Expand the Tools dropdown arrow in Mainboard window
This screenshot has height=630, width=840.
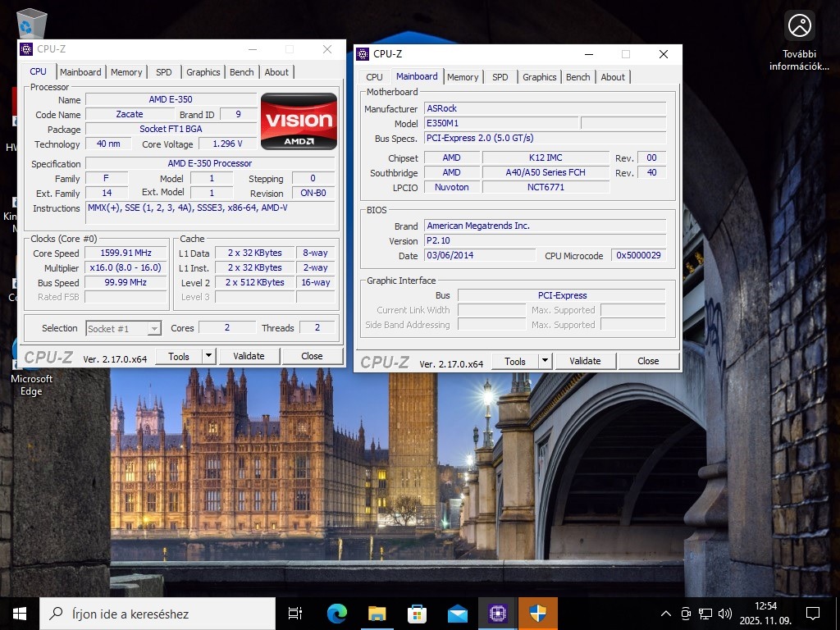(x=545, y=361)
